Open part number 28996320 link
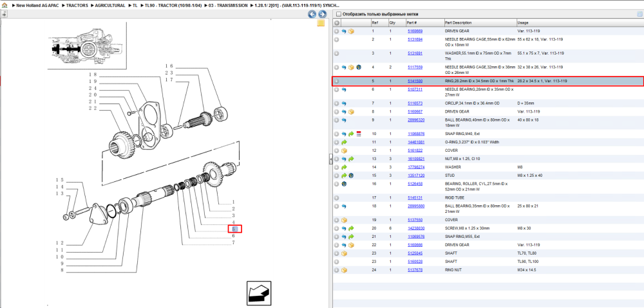The height and width of the screenshot is (308, 644). (416, 120)
